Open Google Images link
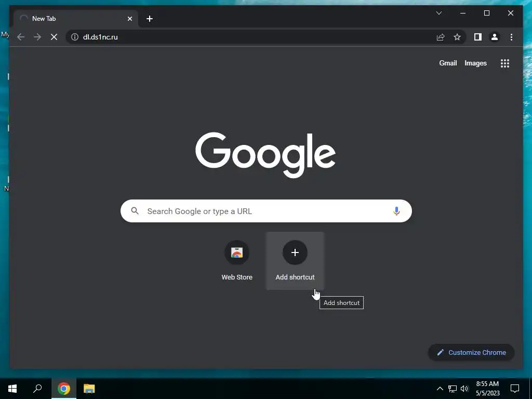Screen dimensions: 532x399 475,63
